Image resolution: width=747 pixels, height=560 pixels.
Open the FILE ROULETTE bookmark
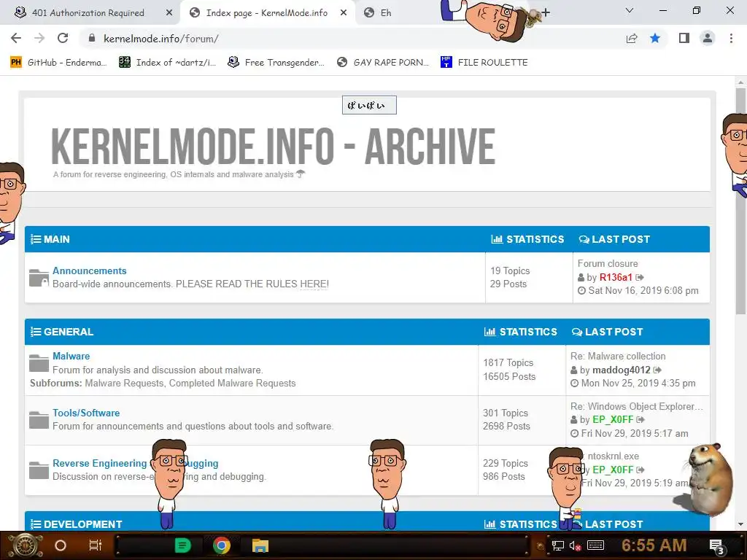tap(484, 63)
